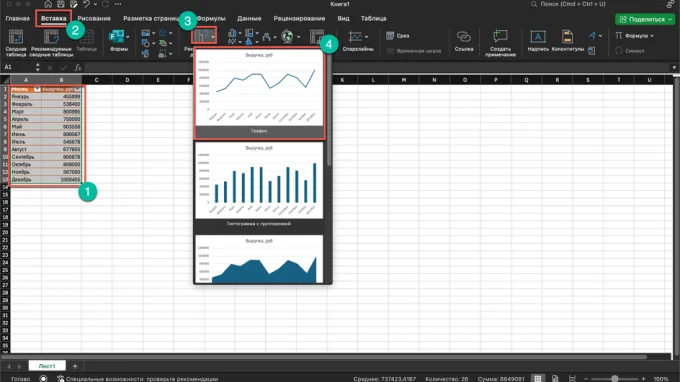Open the Месяц column filter dropdown
Image resolution: width=680 pixels, height=382 pixels.
coord(37,89)
